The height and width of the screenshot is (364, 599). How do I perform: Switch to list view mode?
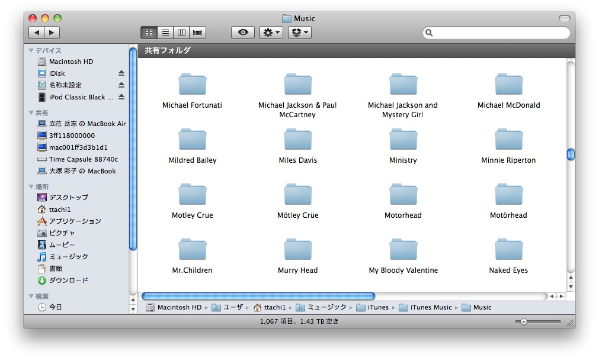tap(166, 33)
